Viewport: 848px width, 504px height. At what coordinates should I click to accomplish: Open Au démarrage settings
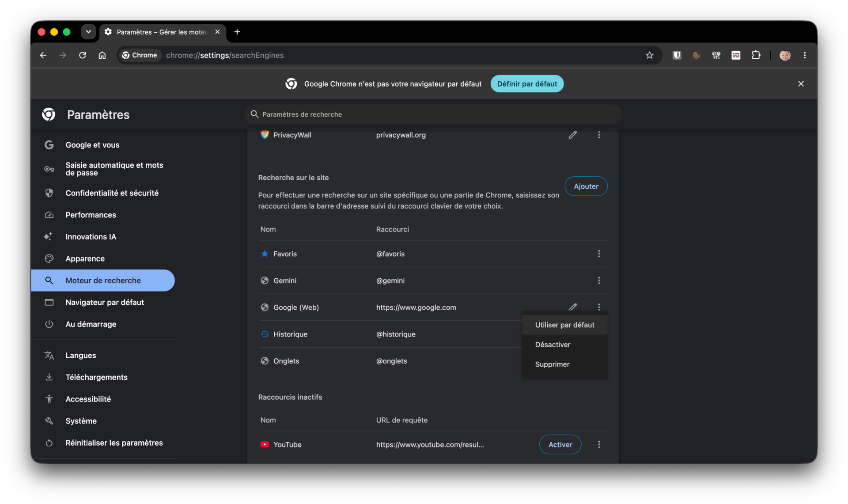(x=103, y=324)
